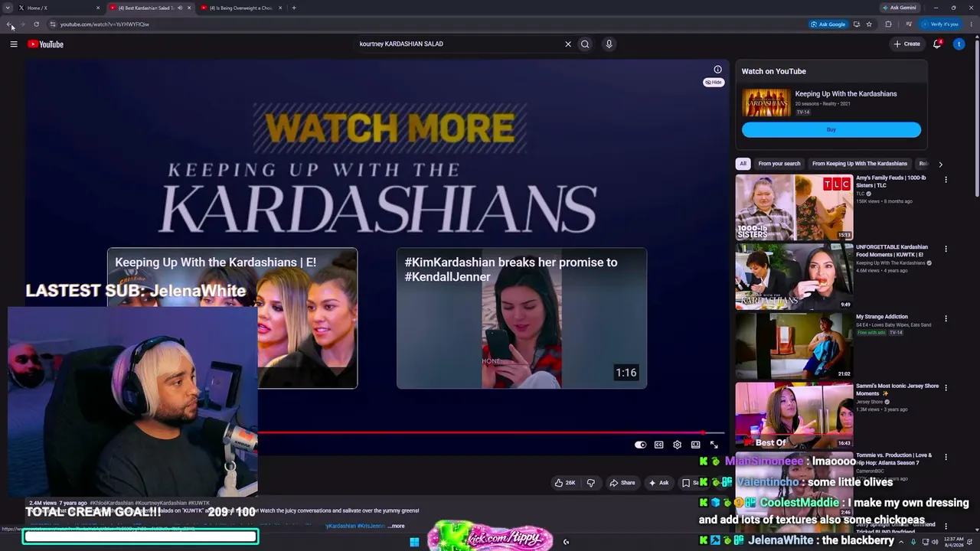
Task: Toggle closed captions
Action: point(658,445)
